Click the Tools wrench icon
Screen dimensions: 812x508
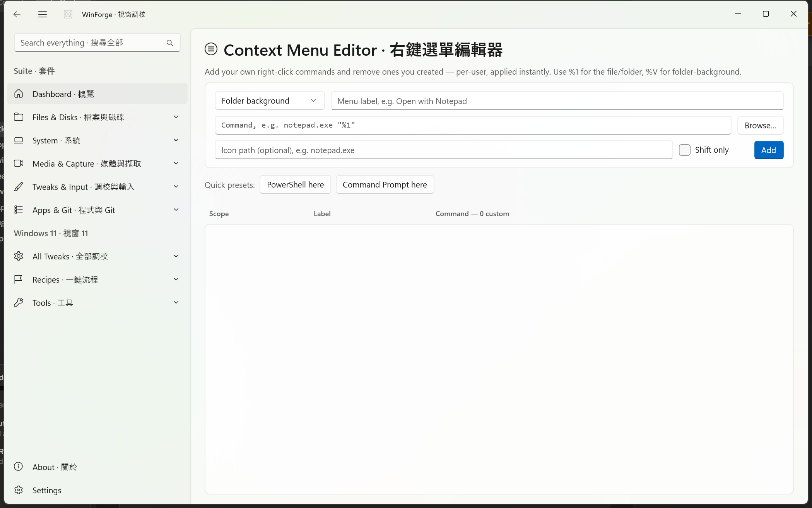[x=19, y=302]
